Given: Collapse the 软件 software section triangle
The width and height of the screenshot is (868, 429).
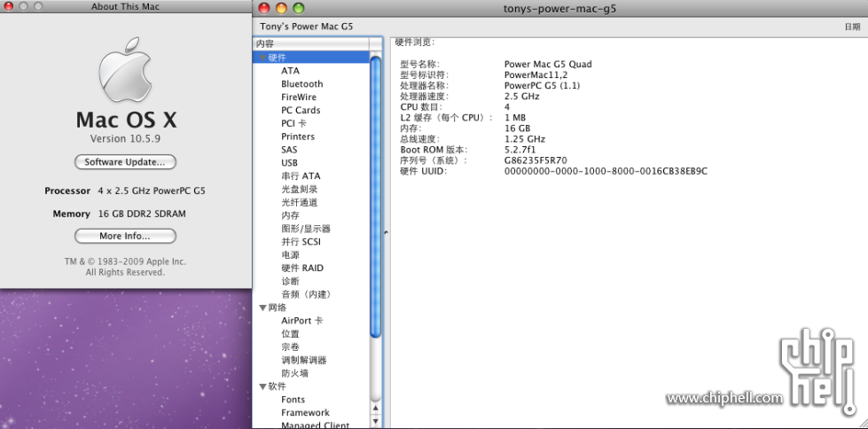Looking at the screenshot, I should point(262,386).
